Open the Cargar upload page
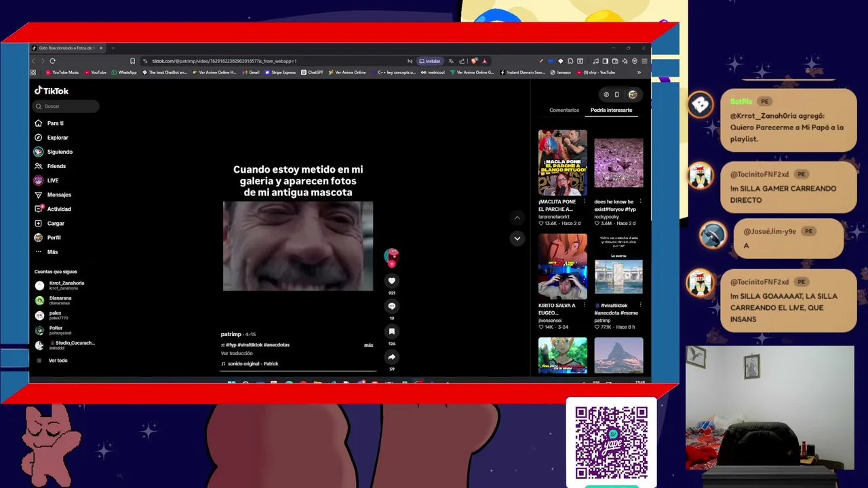The image size is (868, 488). click(x=50, y=223)
